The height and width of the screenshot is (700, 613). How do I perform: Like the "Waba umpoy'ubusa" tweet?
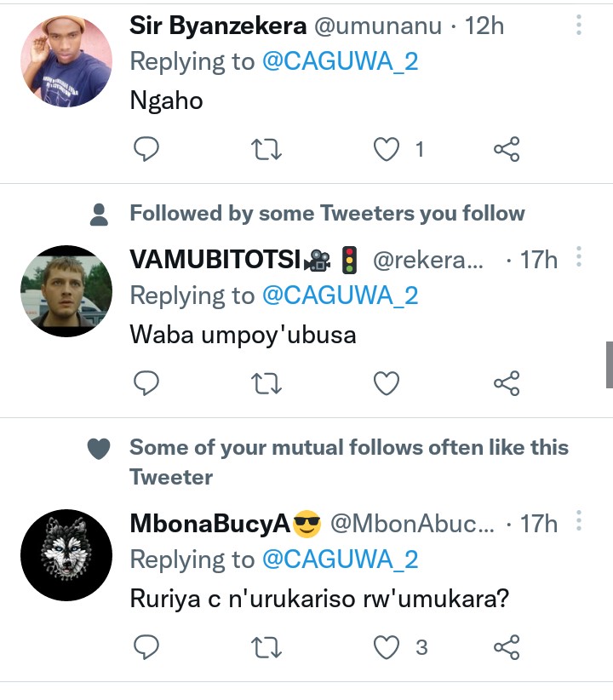(387, 384)
